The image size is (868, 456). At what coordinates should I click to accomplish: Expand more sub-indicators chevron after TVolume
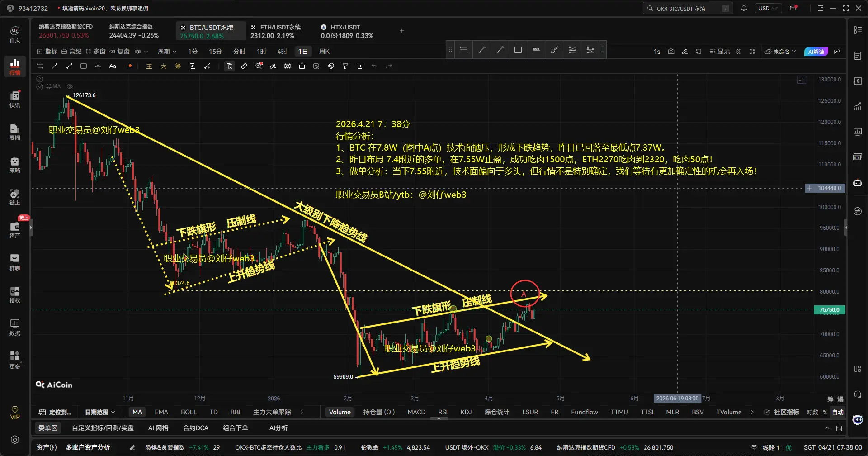(752, 412)
